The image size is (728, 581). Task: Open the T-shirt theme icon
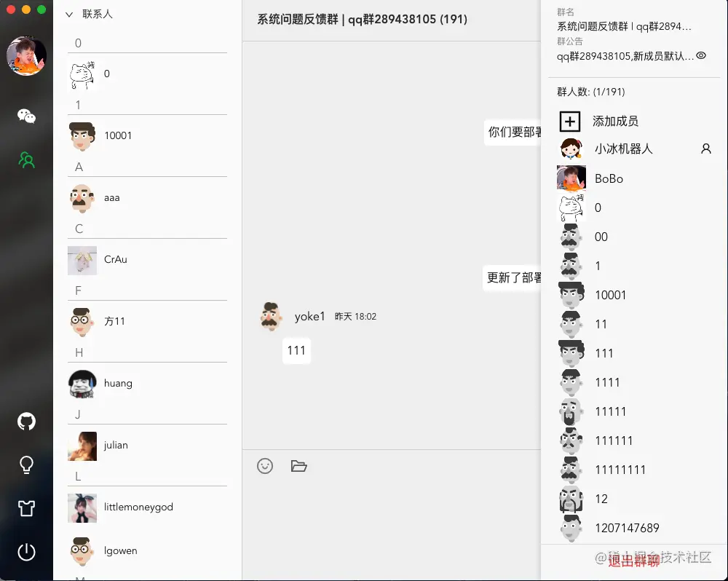[x=26, y=508]
